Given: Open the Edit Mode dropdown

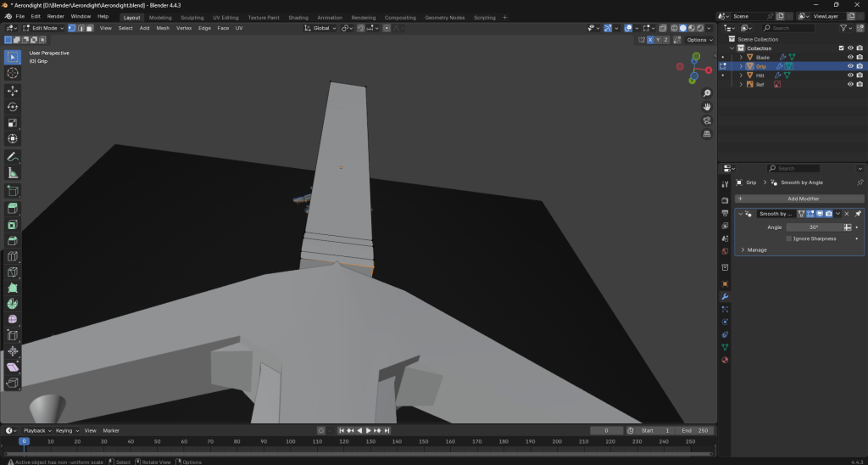Looking at the screenshot, I should pos(42,28).
